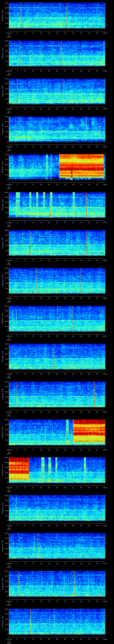Select the red spike near 41 seconds in 8:46 panel
The height and width of the screenshot is (644, 114).
click(75, 583)
